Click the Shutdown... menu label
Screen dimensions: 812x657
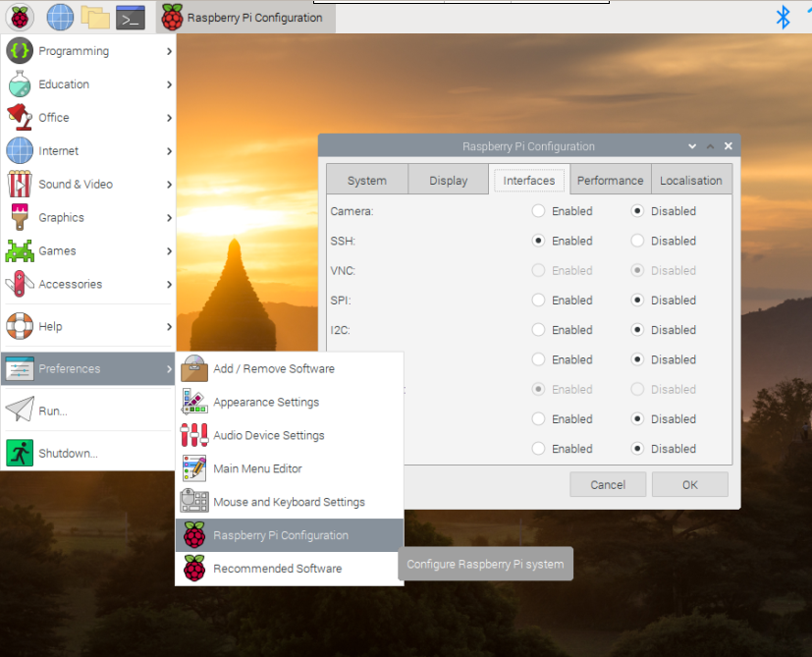click(68, 454)
